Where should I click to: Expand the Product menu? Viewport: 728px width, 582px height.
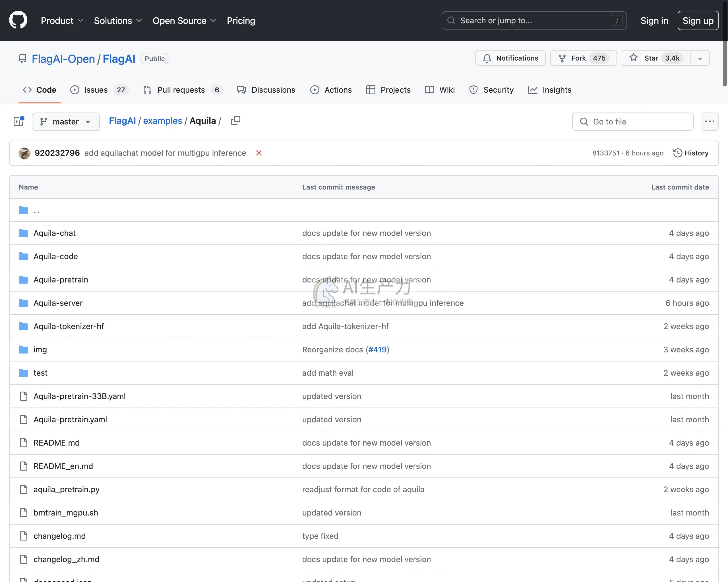(62, 20)
